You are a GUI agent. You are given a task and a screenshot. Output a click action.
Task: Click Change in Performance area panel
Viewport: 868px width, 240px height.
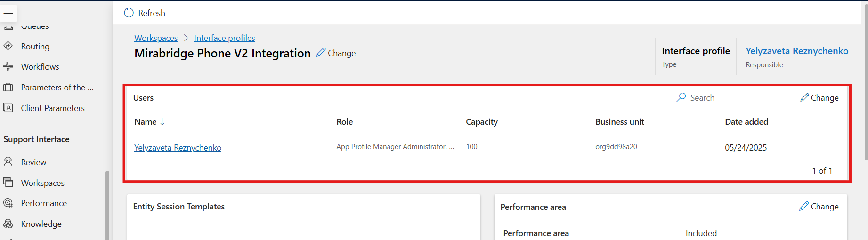819,206
